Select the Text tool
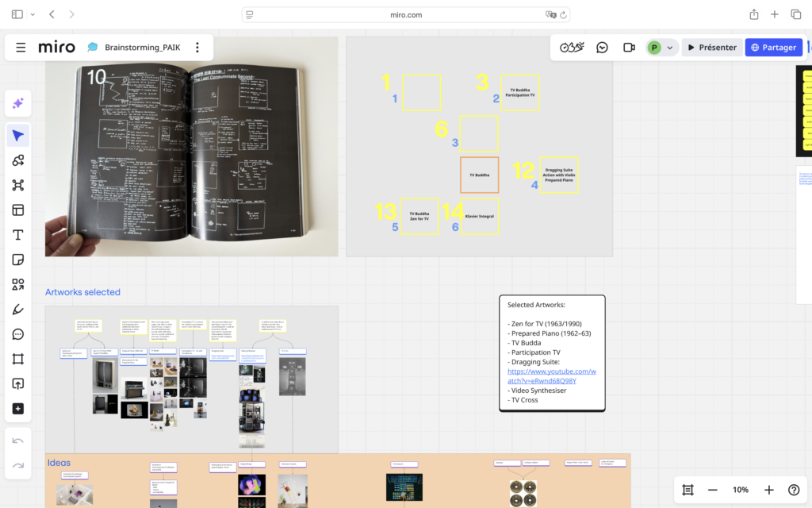812x508 pixels. [x=18, y=235]
